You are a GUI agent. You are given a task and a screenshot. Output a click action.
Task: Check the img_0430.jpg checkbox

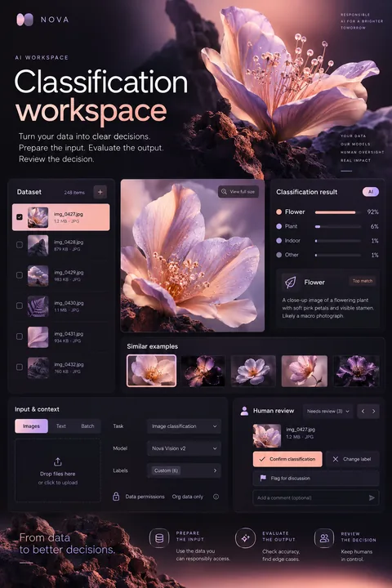pyautogui.click(x=20, y=305)
